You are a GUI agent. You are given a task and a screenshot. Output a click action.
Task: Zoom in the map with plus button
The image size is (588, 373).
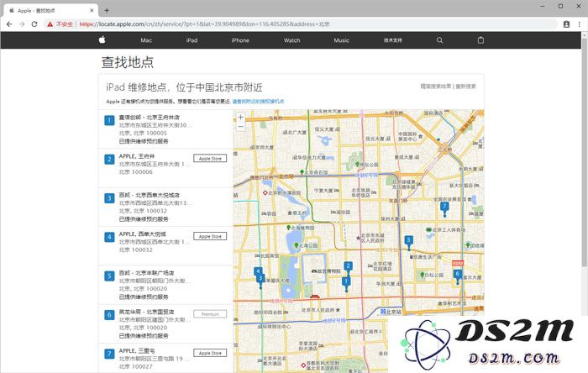tap(241, 117)
